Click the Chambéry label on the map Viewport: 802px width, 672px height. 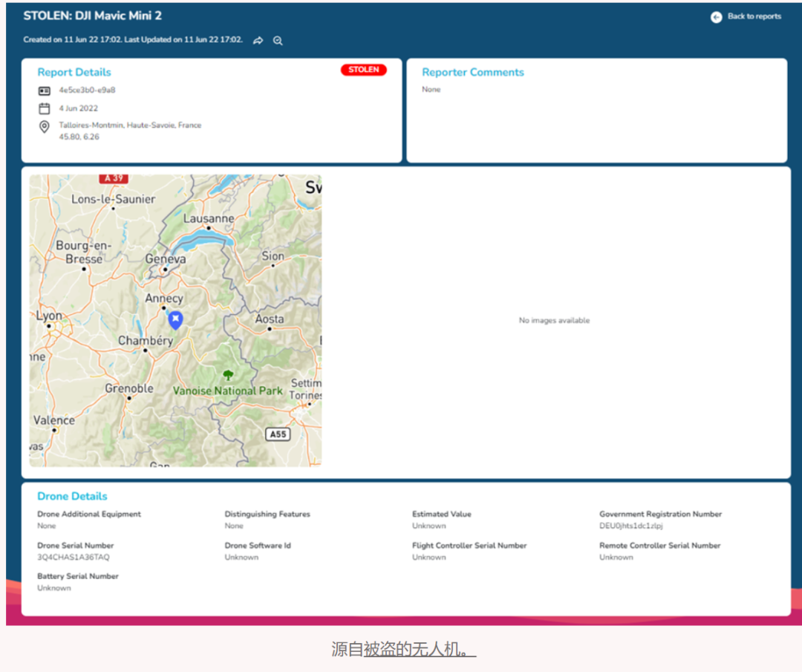[x=146, y=341]
